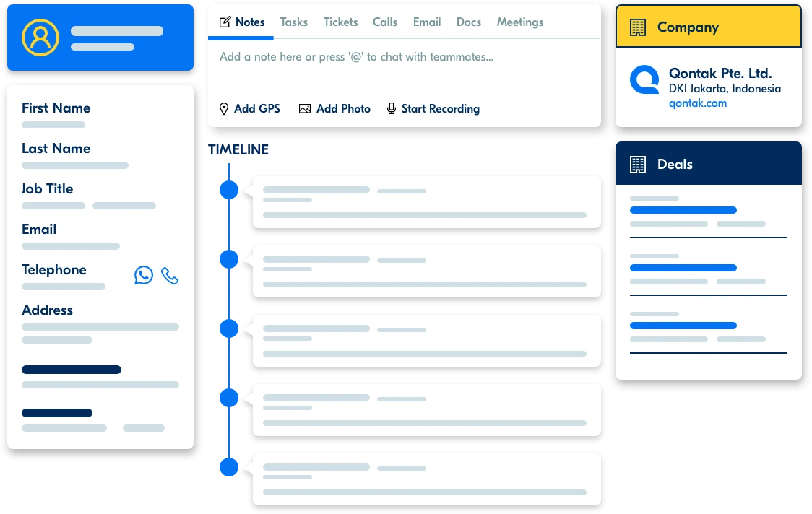Click the First Name label

tap(56, 108)
